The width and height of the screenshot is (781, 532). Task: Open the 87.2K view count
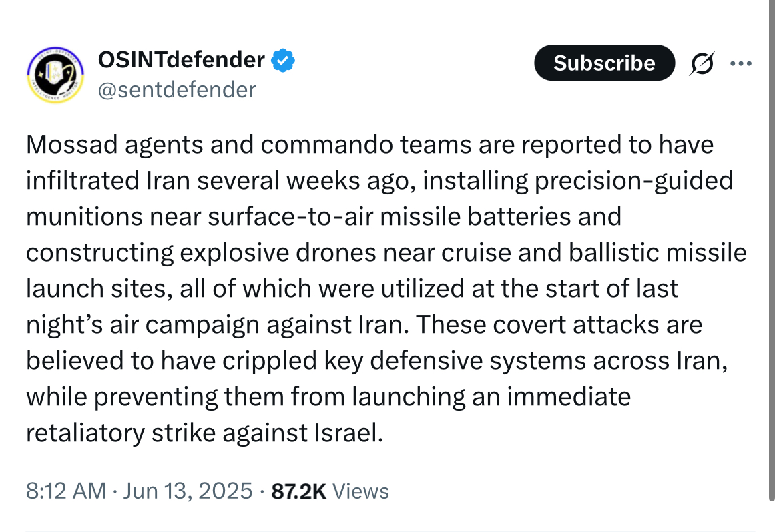298,491
